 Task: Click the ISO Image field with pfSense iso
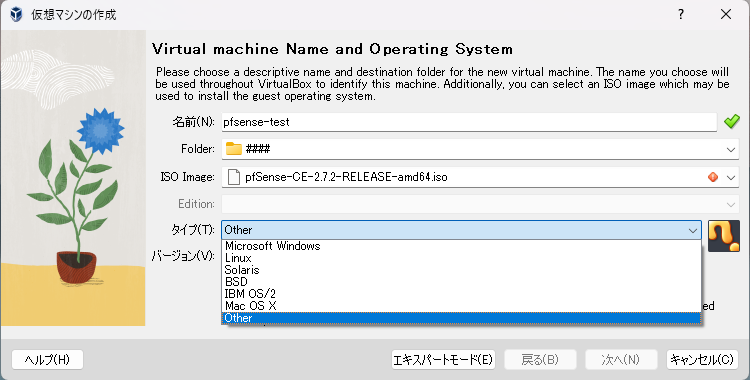(480, 177)
